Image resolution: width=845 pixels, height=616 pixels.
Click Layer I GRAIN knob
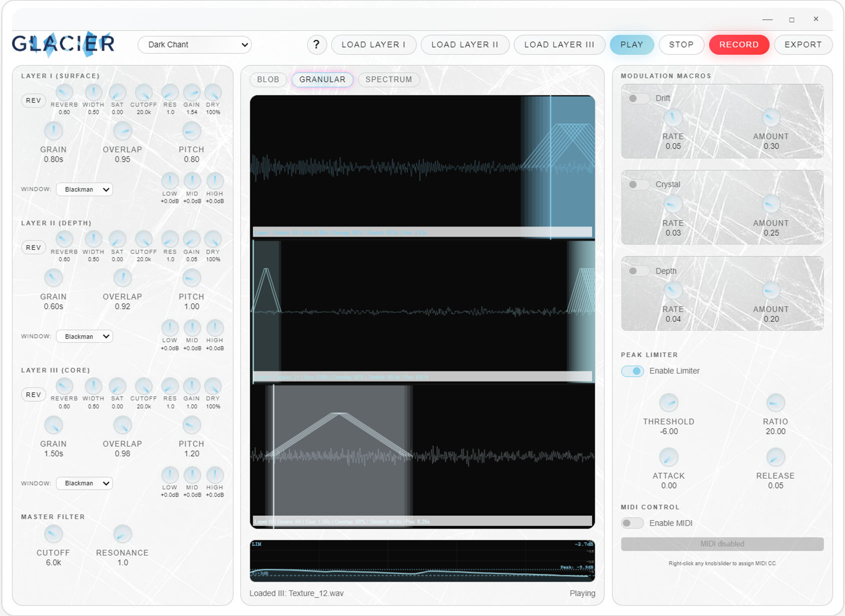coord(53,131)
